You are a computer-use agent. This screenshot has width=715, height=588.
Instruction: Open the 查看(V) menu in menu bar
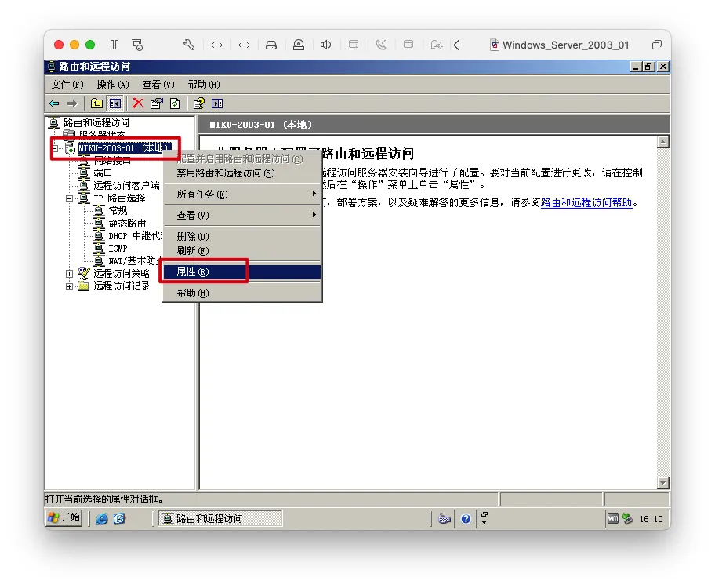[158, 85]
